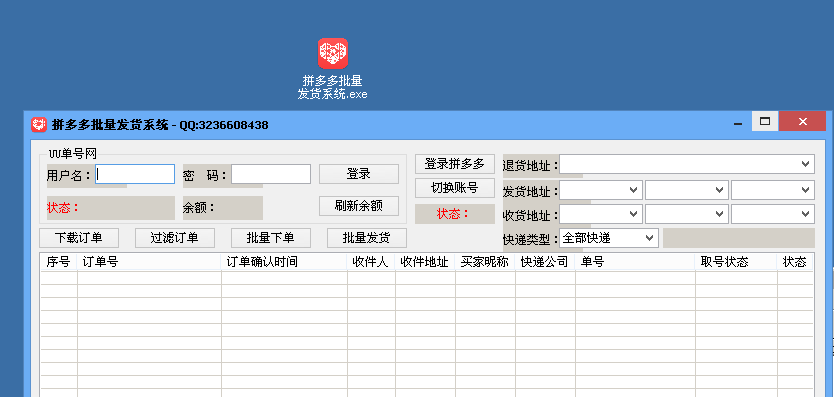Click the 过滤订单 button
The image size is (834, 397).
click(x=174, y=238)
